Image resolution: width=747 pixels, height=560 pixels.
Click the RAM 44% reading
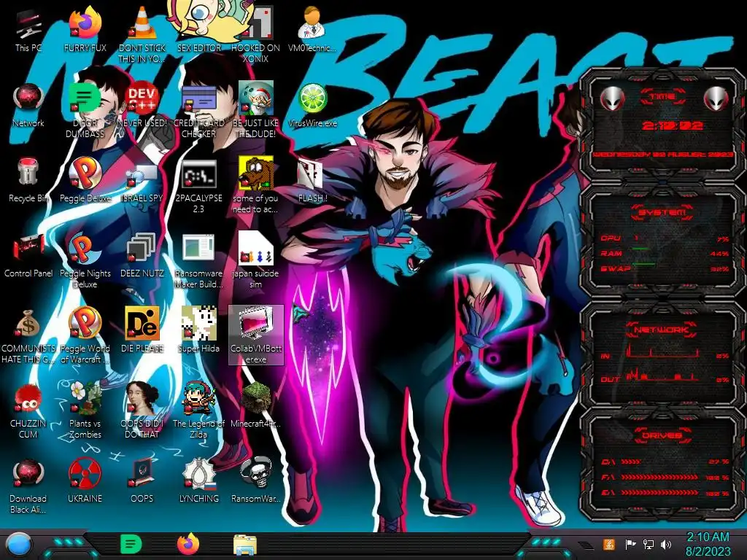719,254
